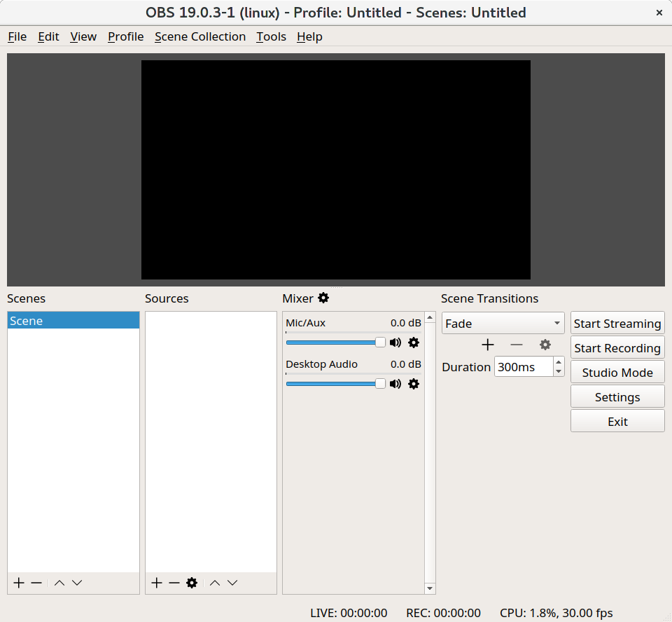672x622 pixels.
Task: Increase transition Duration with the stepper arrow
Action: coord(558,362)
